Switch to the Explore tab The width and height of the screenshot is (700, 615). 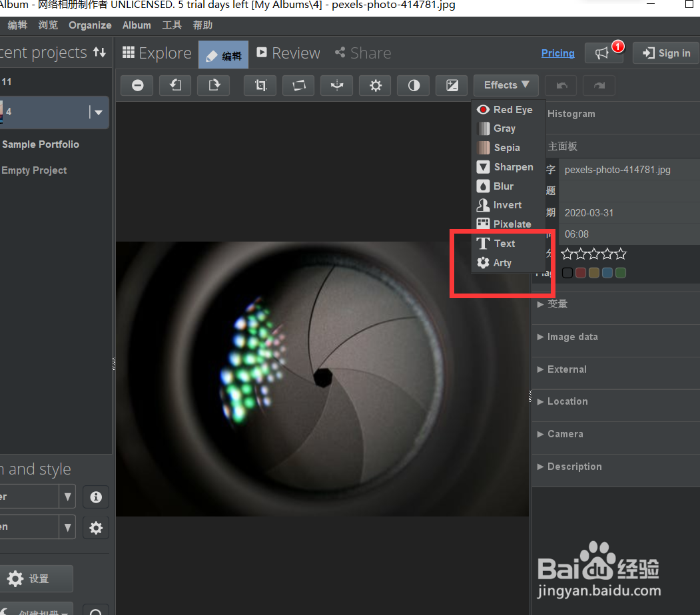[x=157, y=53]
